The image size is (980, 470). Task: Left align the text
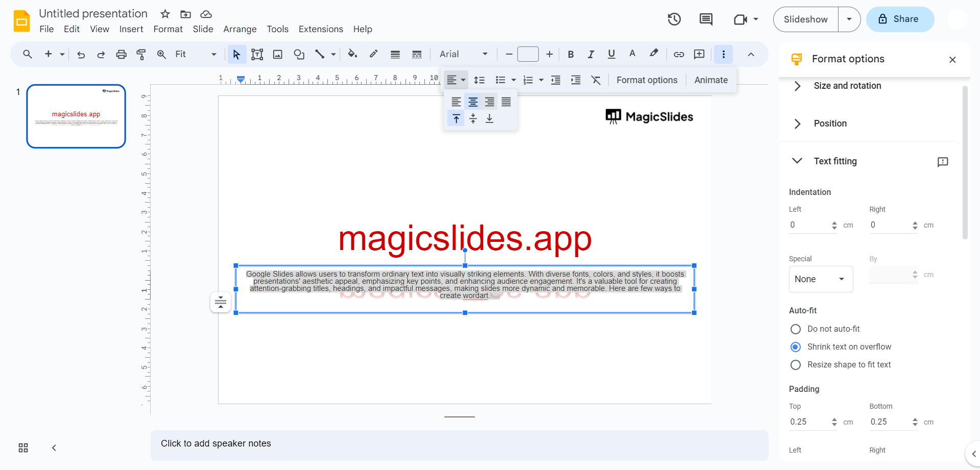coord(457,102)
